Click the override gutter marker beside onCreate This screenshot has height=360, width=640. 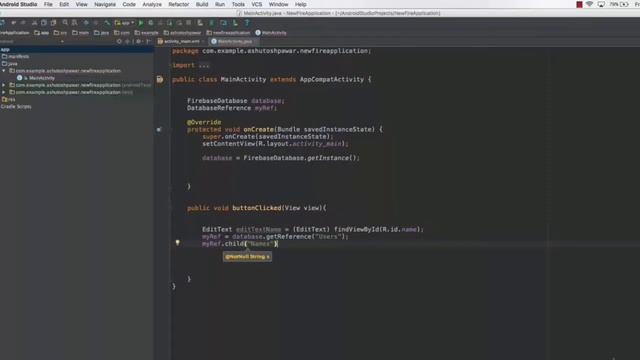coord(159,129)
